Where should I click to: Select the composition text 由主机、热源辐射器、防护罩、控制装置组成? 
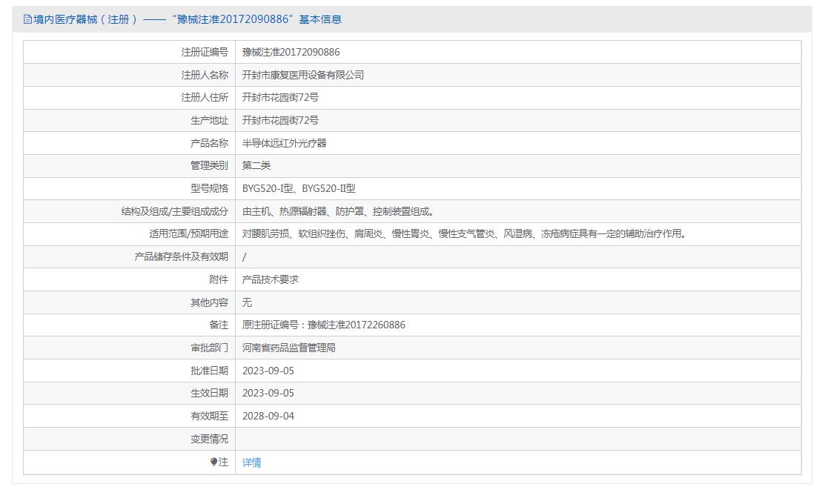(338, 211)
